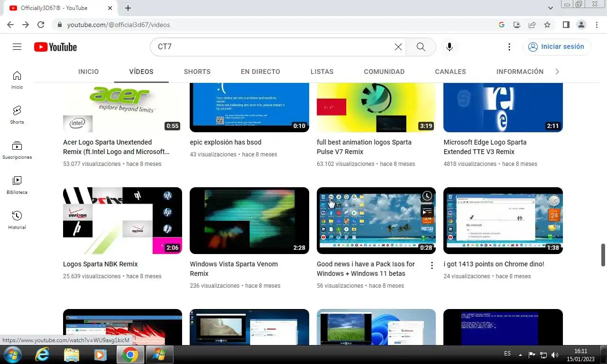Screen dimensions: 607x364
Task: Open Shorts from the sidebar
Action: tap(17, 115)
